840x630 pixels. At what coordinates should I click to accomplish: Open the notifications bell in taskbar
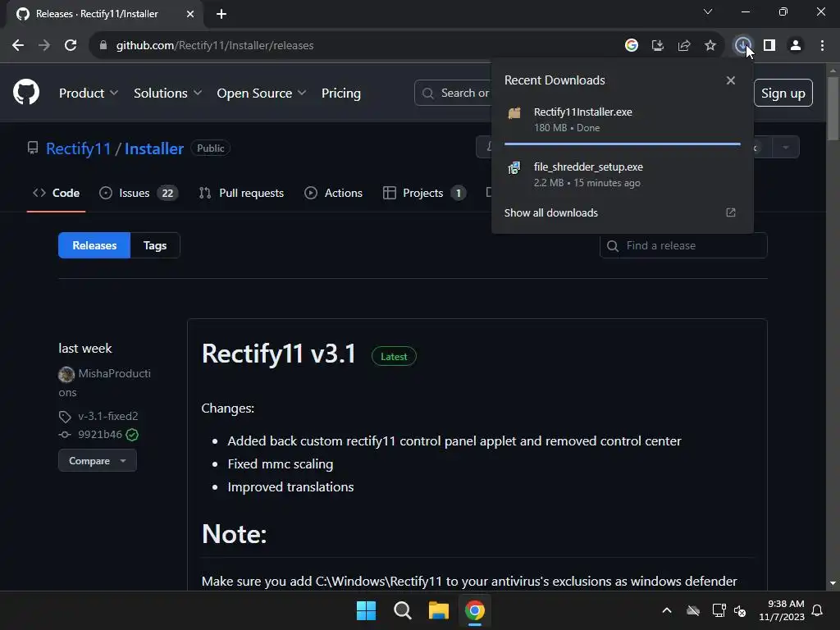818,610
